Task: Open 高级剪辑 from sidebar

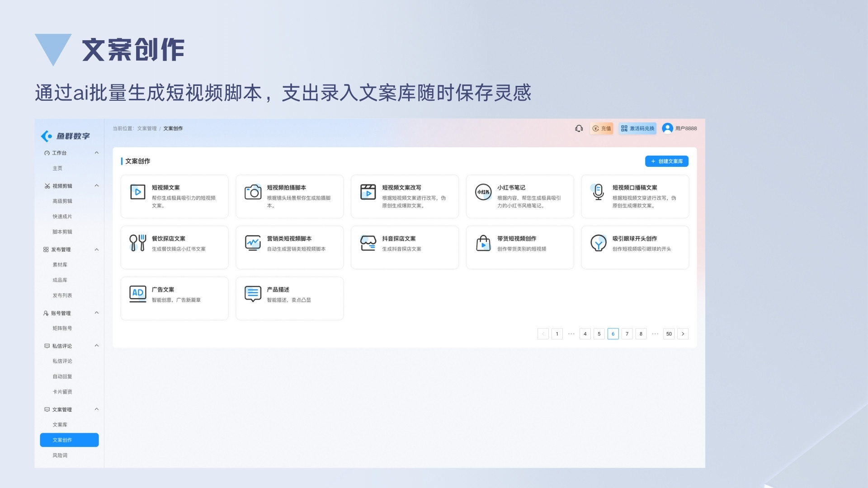Action: tap(62, 201)
